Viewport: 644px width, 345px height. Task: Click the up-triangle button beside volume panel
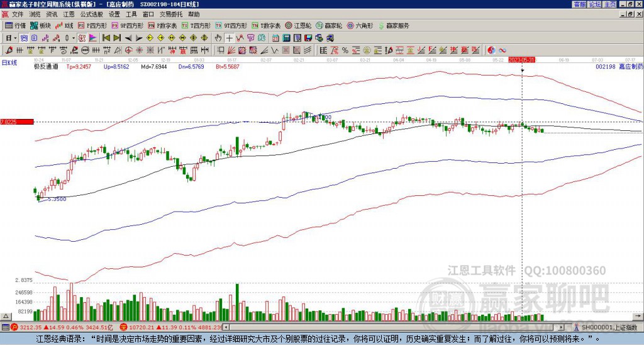[6, 316]
